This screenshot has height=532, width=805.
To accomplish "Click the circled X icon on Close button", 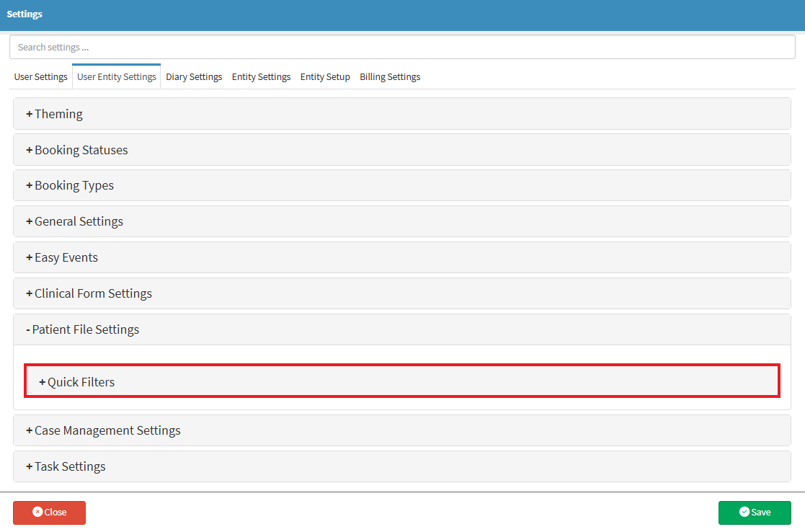I will 37,512.
